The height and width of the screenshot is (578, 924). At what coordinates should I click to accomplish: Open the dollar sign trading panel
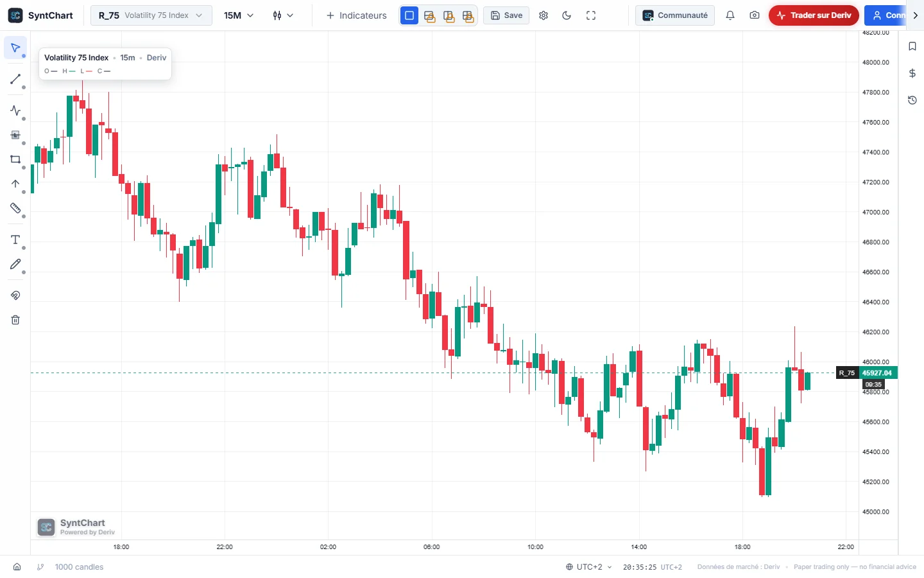[x=912, y=73]
